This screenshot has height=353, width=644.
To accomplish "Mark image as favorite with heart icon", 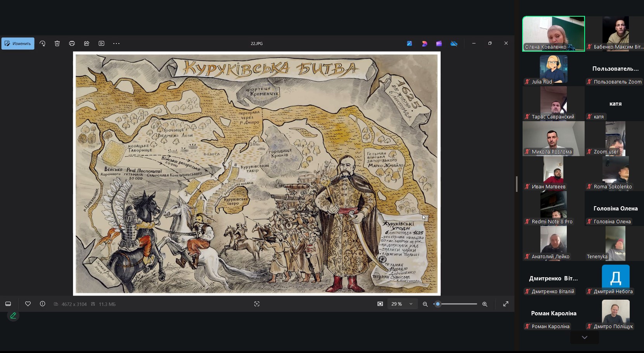I will pos(28,304).
